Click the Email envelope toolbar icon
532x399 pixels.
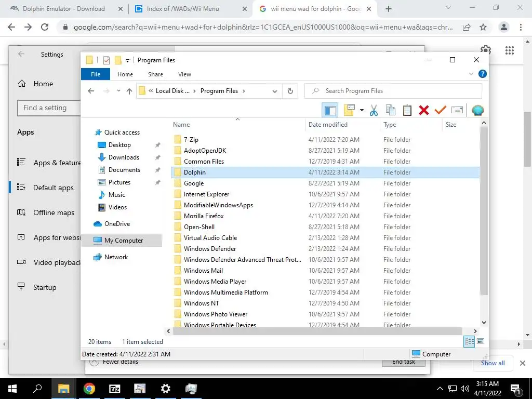pos(457,110)
